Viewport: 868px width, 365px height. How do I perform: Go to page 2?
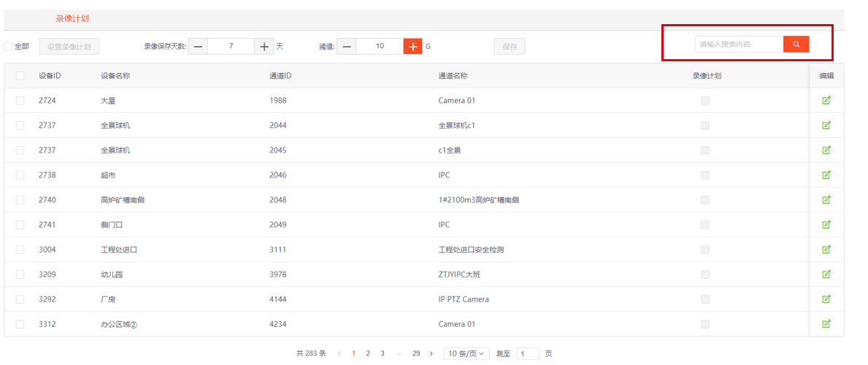point(368,353)
